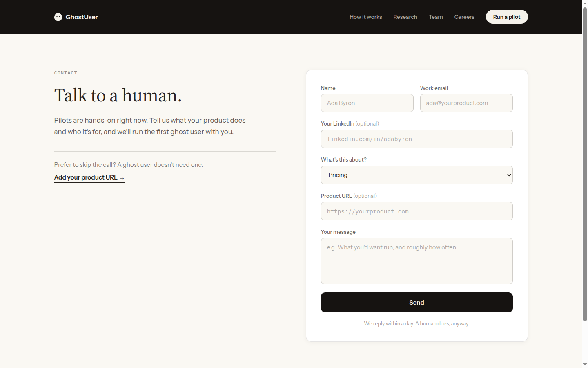Open the Team page
Screen dimensions: 588x368
[436, 17]
